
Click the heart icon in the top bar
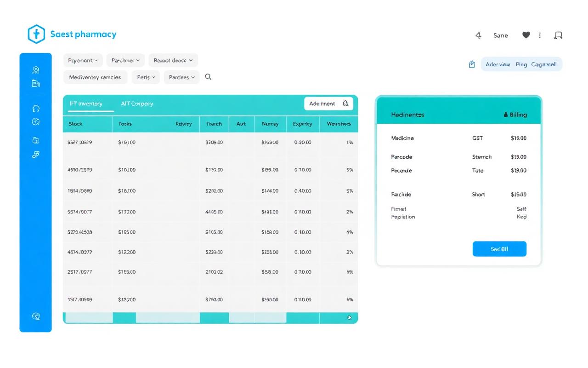(x=526, y=35)
